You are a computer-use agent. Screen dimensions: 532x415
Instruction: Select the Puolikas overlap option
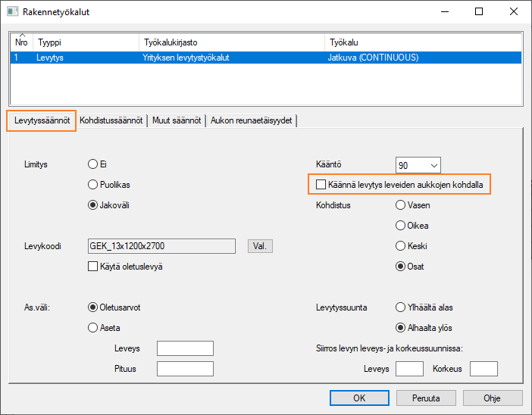pos(93,183)
